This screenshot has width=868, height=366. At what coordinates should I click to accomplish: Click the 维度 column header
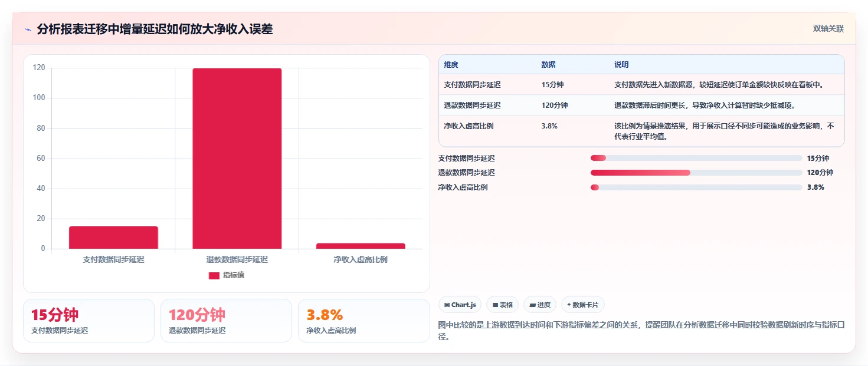click(x=451, y=65)
